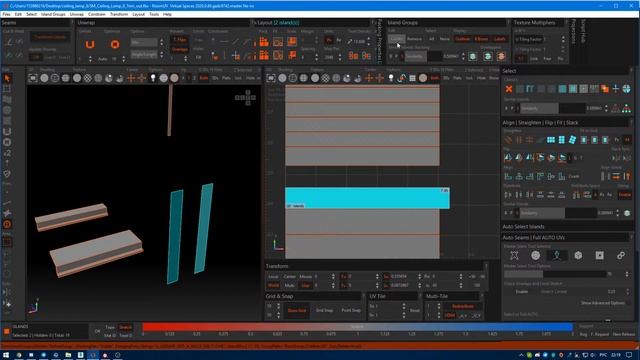Open the Unwrap options dropdown

(144, 42)
